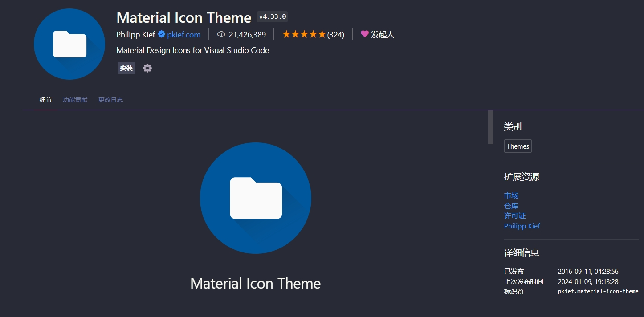644x317 pixels.
Task: Open the 仓库 repository link
Action: tap(511, 206)
